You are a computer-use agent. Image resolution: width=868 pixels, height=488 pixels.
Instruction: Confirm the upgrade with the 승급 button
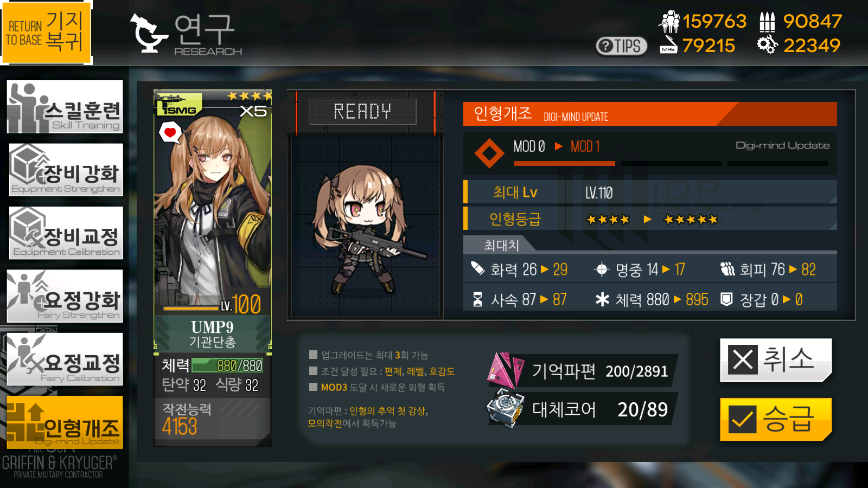776,420
